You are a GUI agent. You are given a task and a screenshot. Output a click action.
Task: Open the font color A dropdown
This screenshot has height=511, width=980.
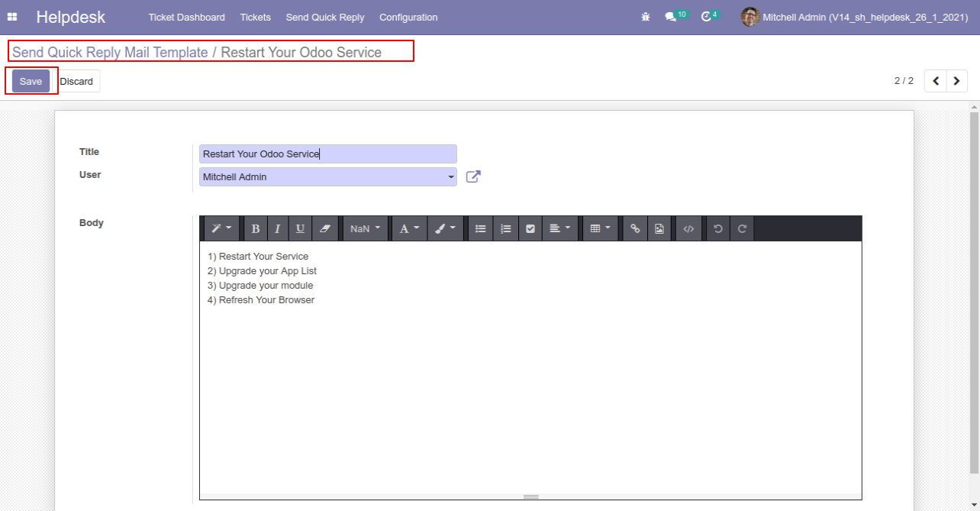pyautogui.click(x=409, y=228)
